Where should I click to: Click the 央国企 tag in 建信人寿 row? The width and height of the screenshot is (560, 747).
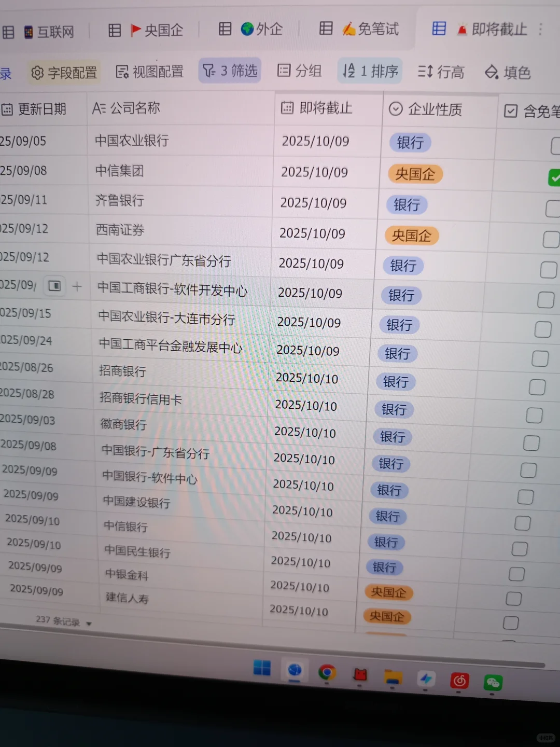pos(387,617)
